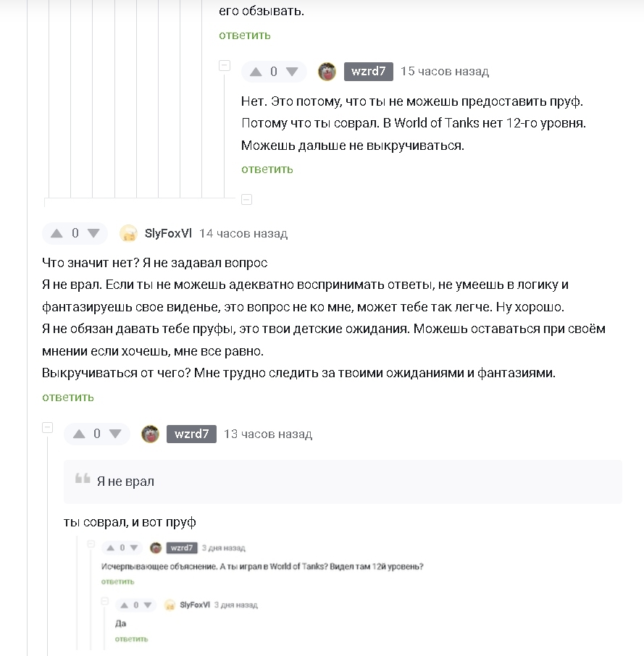Collapse wzrd7's 15-hours-ago comment branch
Image resolution: width=644 pixels, height=656 pixels.
(225, 66)
